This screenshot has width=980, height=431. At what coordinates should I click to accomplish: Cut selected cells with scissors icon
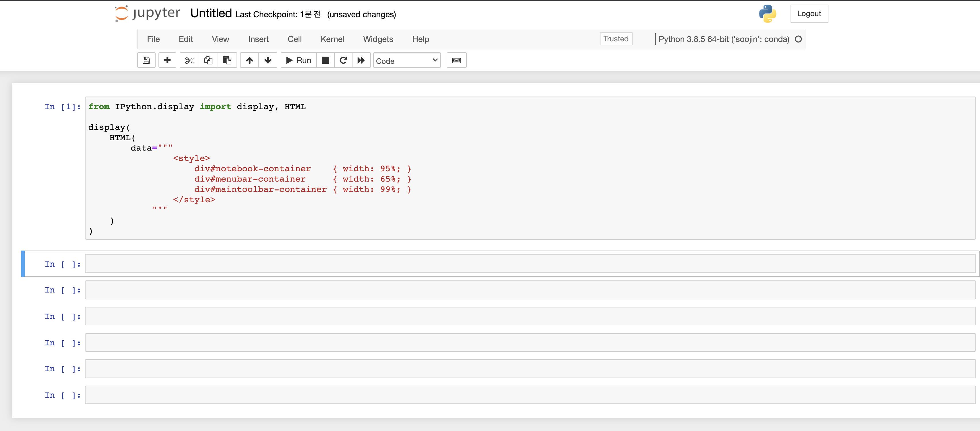pos(189,60)
